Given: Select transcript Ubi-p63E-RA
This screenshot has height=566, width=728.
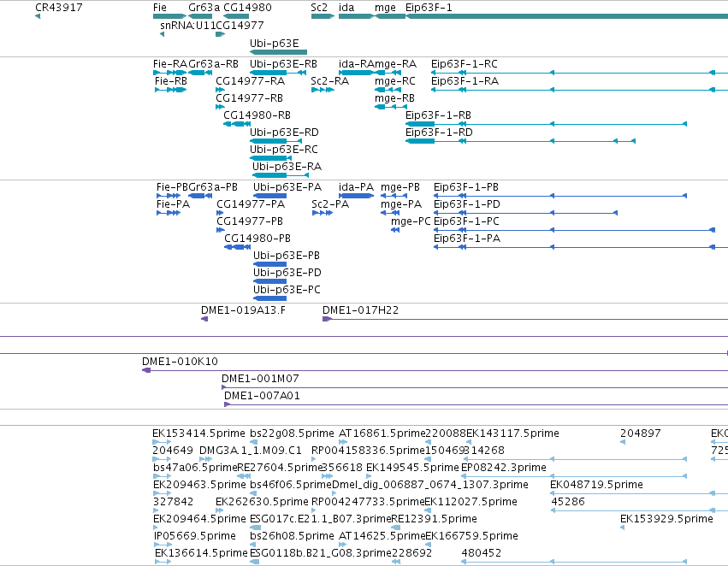Looking at the screenshot, I should [287, 167].
